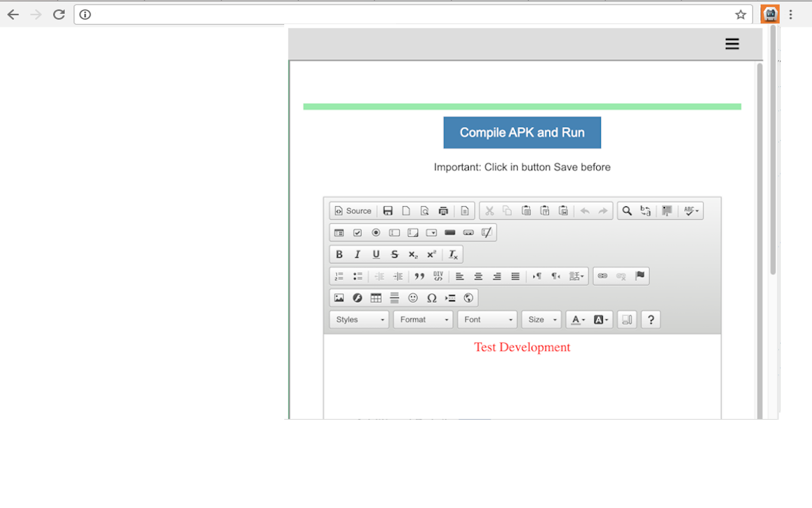Click the Copy icon
Screen dimensions: 812x508
[x=507, y=211]
